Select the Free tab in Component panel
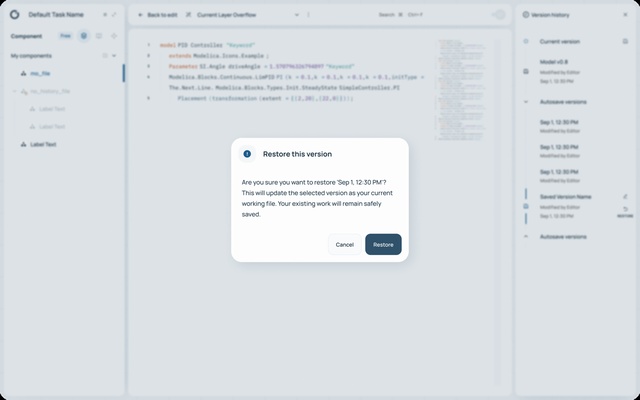Viewport: 640px width, 400px height. (64, 35)
